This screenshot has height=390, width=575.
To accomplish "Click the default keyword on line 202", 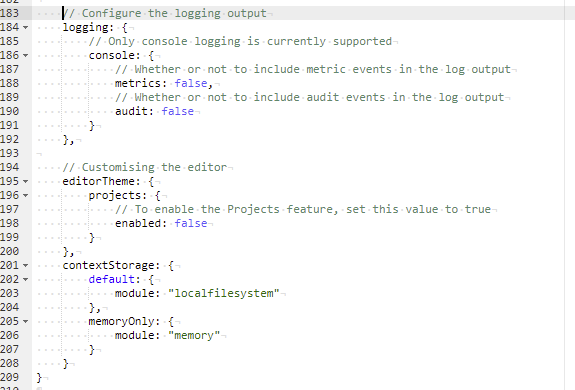I will (111, 279).
